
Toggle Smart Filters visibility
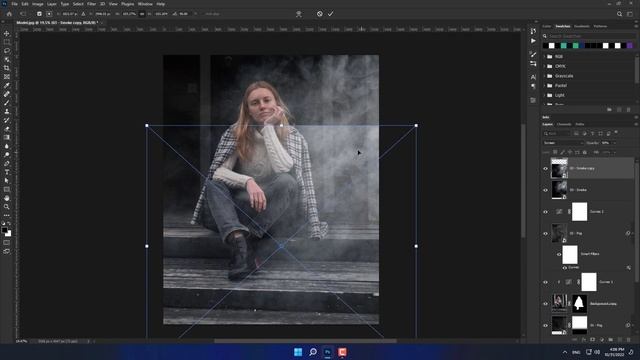[x=559, y=254]
